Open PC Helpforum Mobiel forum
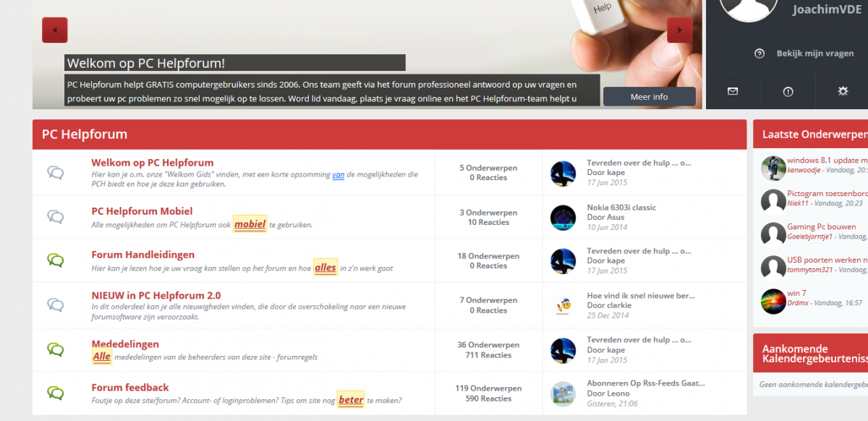The width and height of the screenshot is (868, 421). click(142, 211)
